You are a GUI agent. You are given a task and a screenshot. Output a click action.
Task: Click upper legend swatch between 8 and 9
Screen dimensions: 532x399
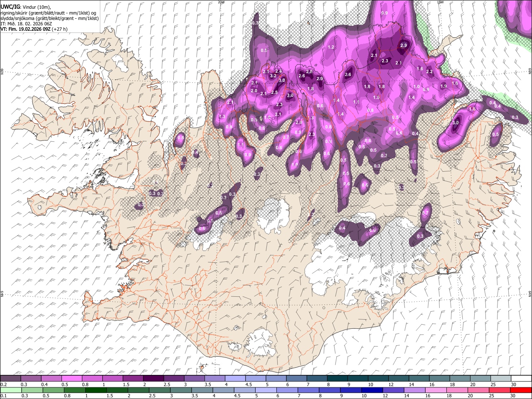click(337, 379)
